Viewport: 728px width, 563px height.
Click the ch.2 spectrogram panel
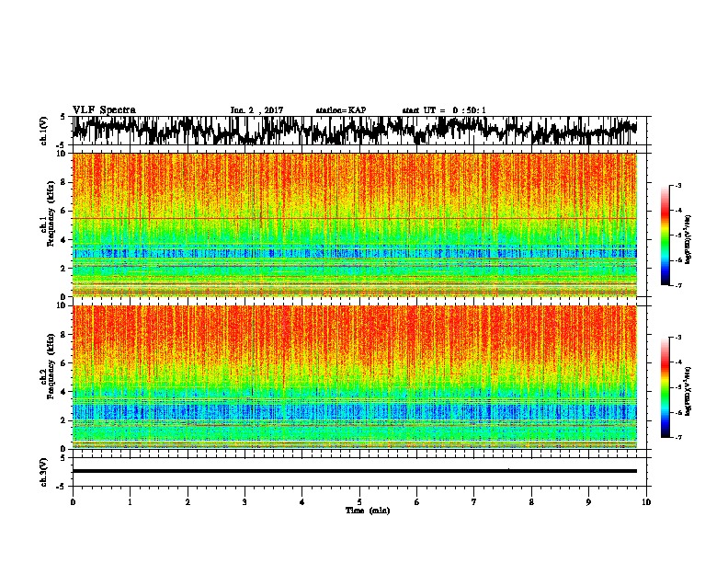(355, 377)
